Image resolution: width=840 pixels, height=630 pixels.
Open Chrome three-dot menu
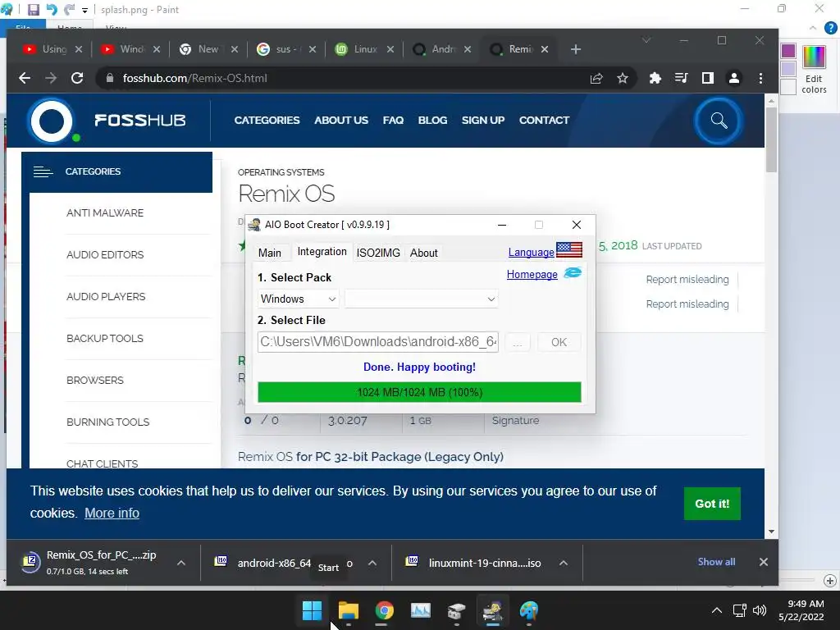760,78
